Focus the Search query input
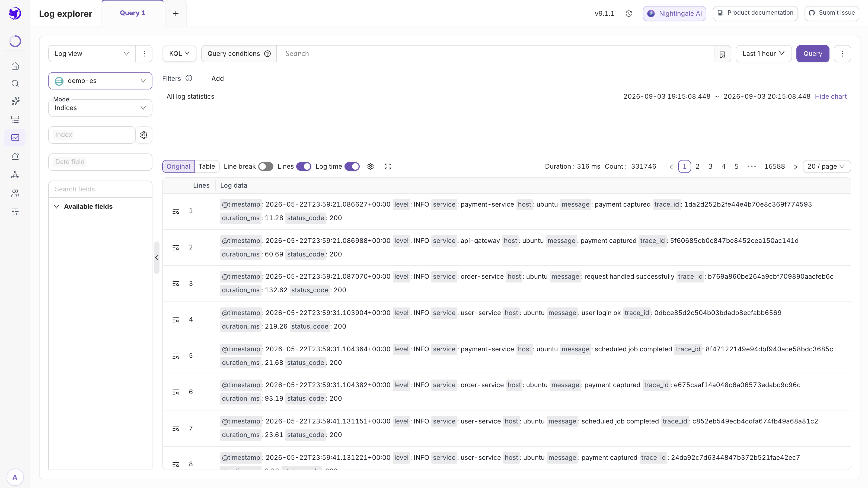Viewport: 868px width, 488px height. [495, 54]
